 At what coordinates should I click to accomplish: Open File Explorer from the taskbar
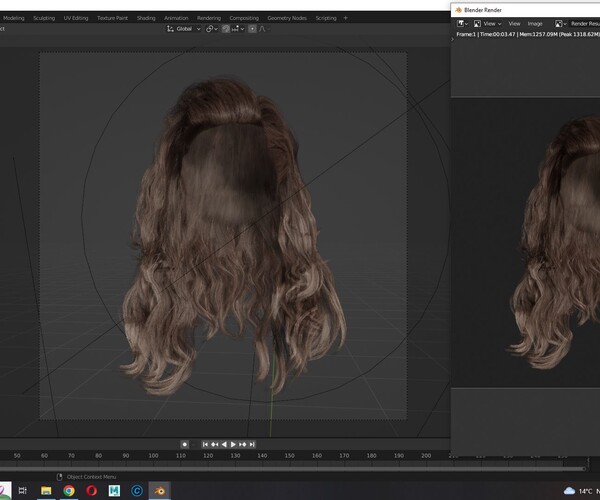[46, 490]
